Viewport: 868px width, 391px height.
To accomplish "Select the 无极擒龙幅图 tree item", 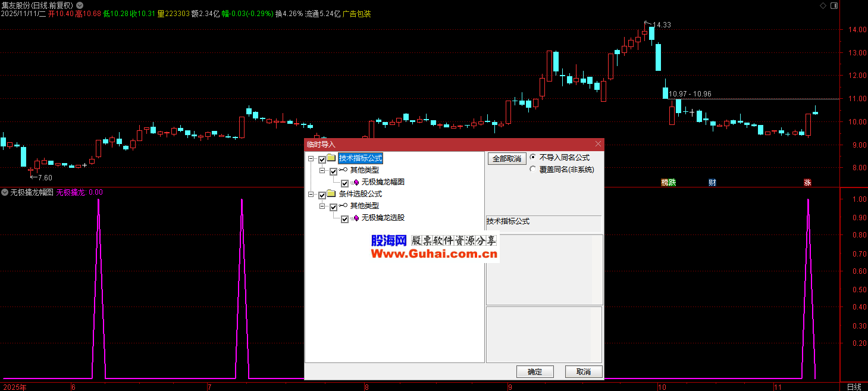I will (383, 182).
